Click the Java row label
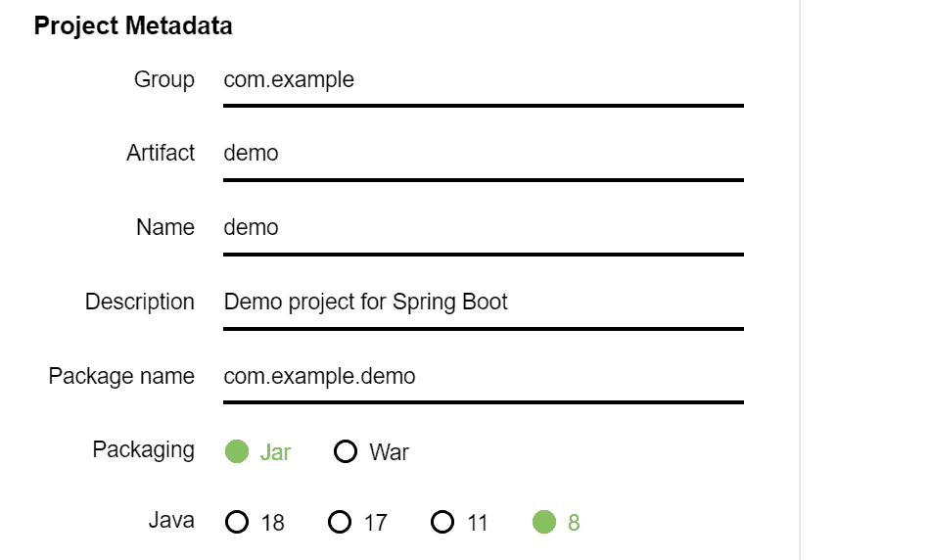 click(171, 520)
